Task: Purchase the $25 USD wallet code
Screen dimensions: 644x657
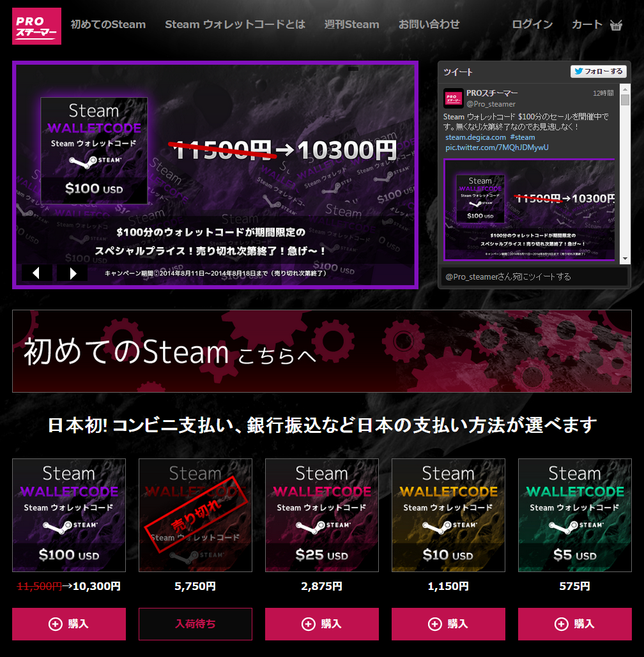Action: [x=321, y=624]
